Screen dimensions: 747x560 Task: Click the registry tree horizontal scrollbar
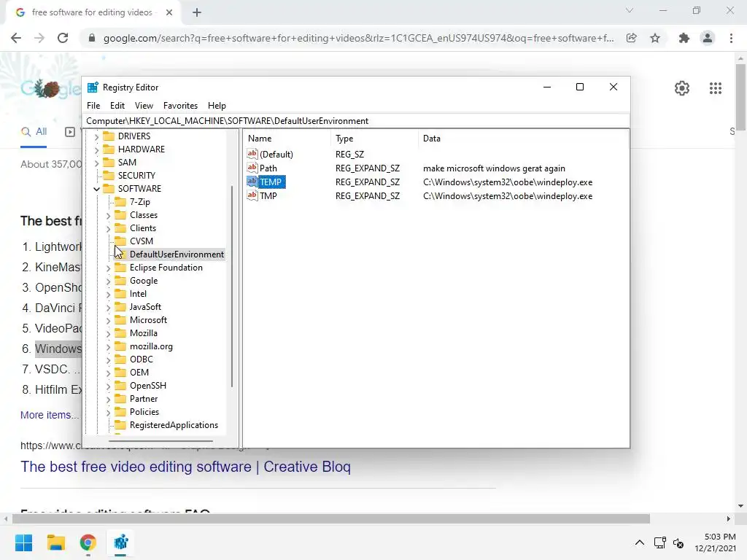(160, 441)
